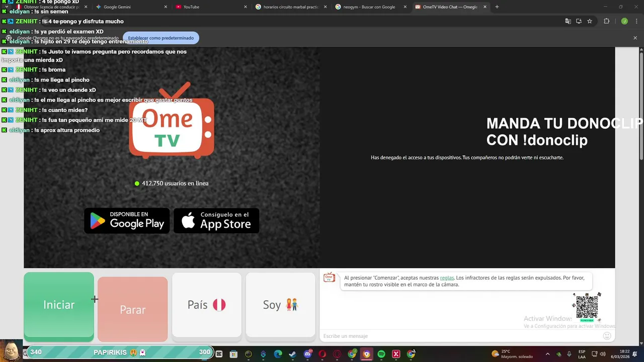
Task: Open the App Store download badge
Action: point(216,221)
